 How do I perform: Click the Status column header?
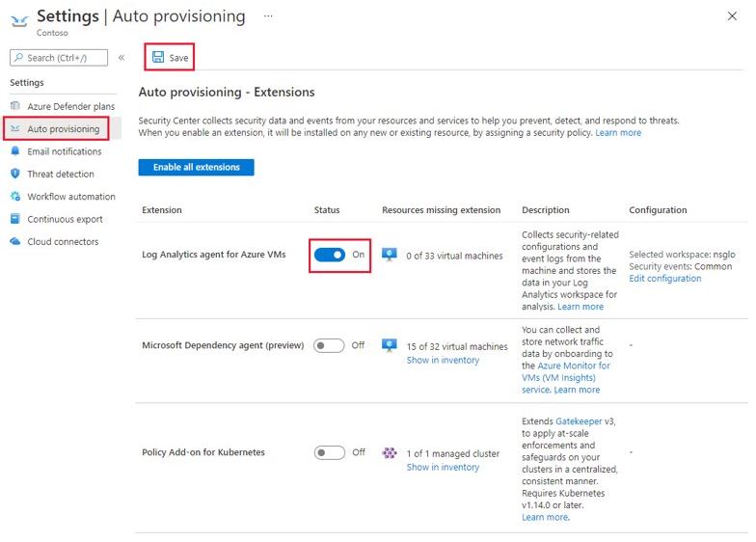[327, 210]
